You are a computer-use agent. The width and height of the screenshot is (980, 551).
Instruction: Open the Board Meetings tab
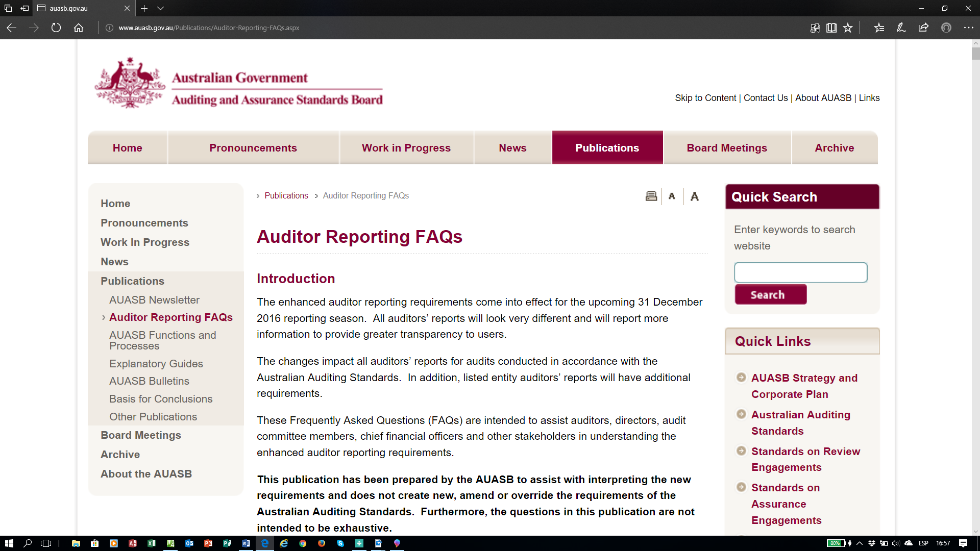click(x=727, y=148)
